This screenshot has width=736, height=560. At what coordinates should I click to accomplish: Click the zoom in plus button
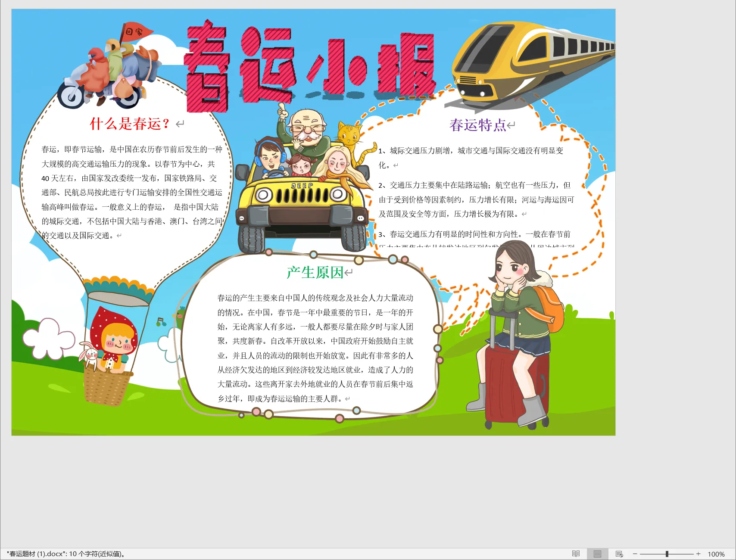point(698,554)
